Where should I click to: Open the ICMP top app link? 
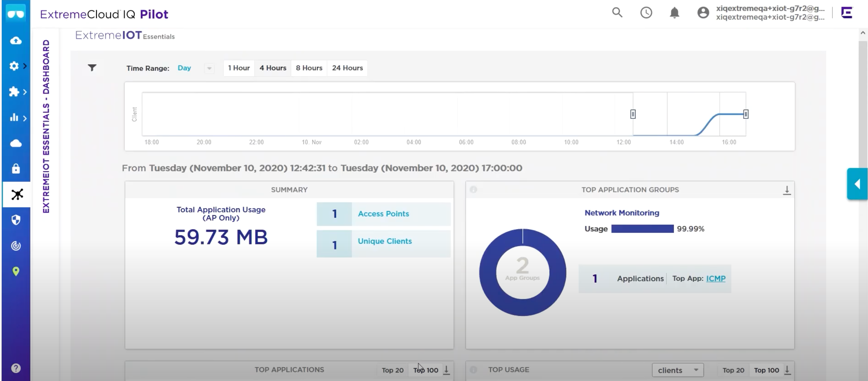[x=716, y=279]
